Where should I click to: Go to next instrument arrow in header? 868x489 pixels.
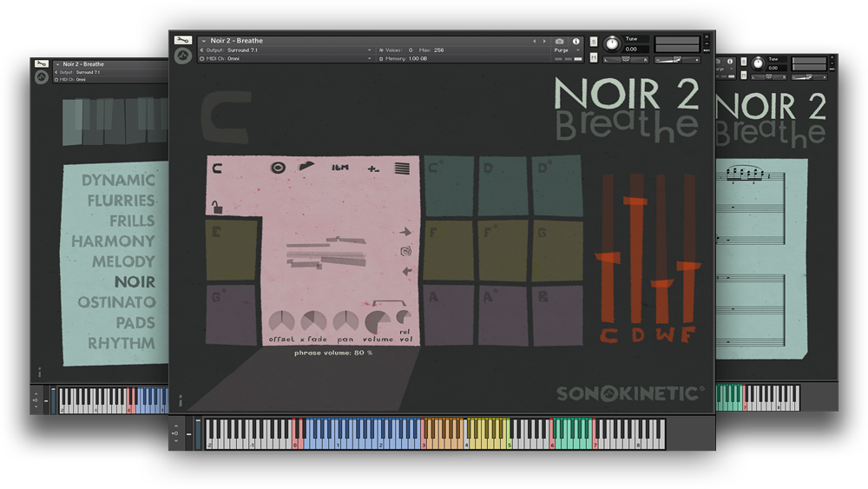[544, 41]
